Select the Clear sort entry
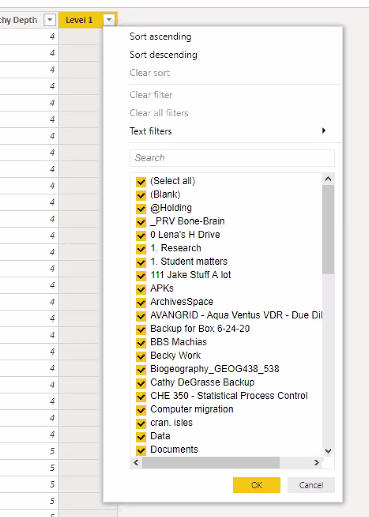Image resolution: width=369 pixels, height=517 pixels. pyautogui.click(x=150, y=73)
